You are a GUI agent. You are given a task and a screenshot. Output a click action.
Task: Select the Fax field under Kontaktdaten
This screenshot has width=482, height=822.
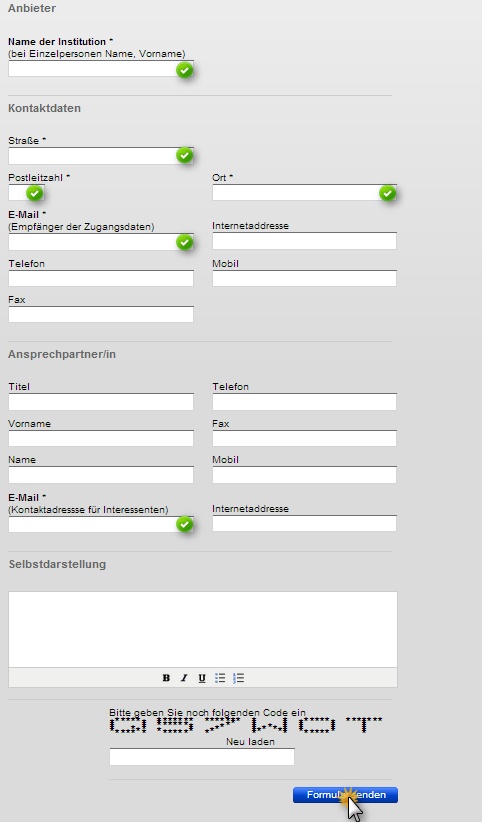click(101, 314)
